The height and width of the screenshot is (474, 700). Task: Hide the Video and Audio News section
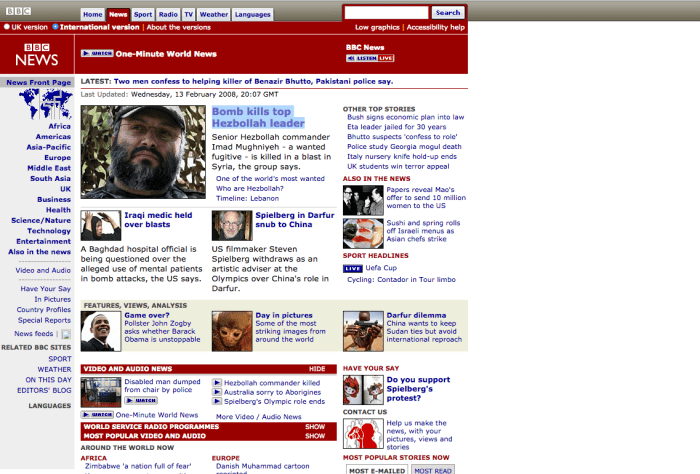[x=317, y=369]
